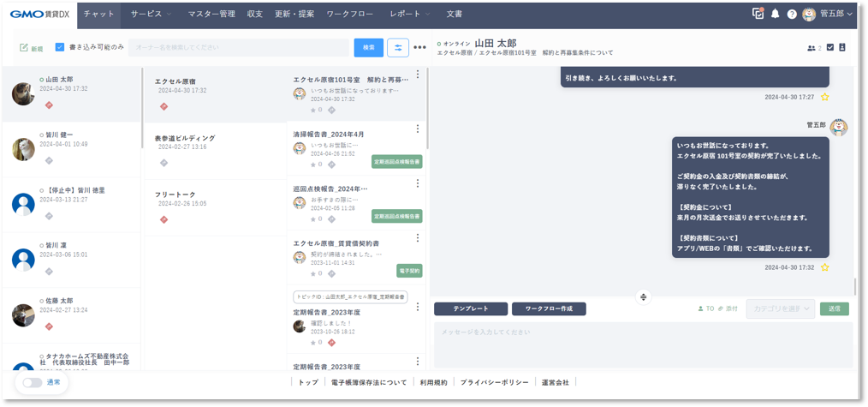The image size is (868, 407).
Task: Click the checkbox icon in chat header
Action: (829, 48)
